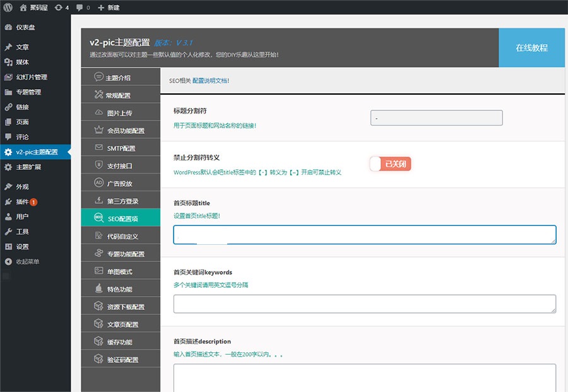The height and width of the screenshot is (392, 568).
Task: Open v2-pic主题配置 in the sidebar menu
Action: [x=35, y=152]
